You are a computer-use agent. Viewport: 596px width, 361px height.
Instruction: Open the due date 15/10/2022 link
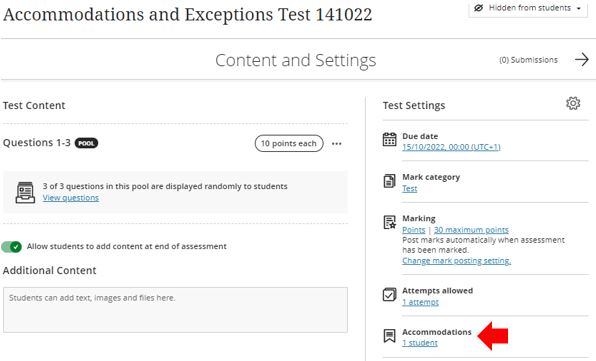tap(451, 147)
